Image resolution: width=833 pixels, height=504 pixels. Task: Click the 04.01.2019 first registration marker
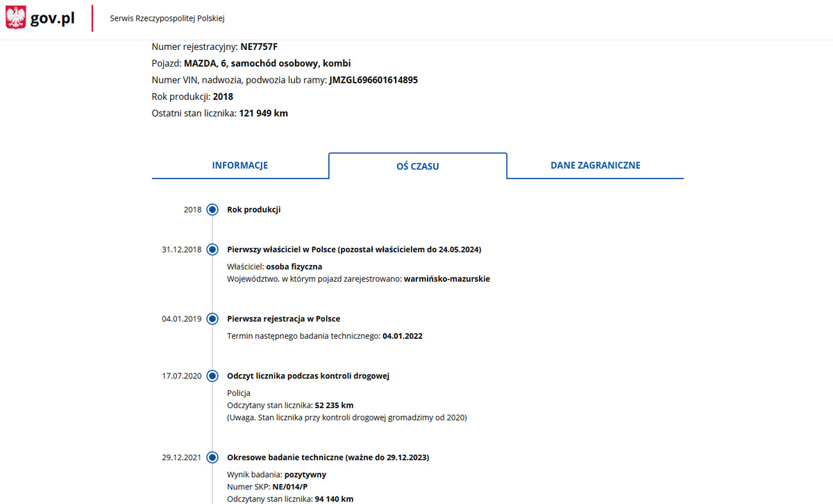click(x=212, y=319)
